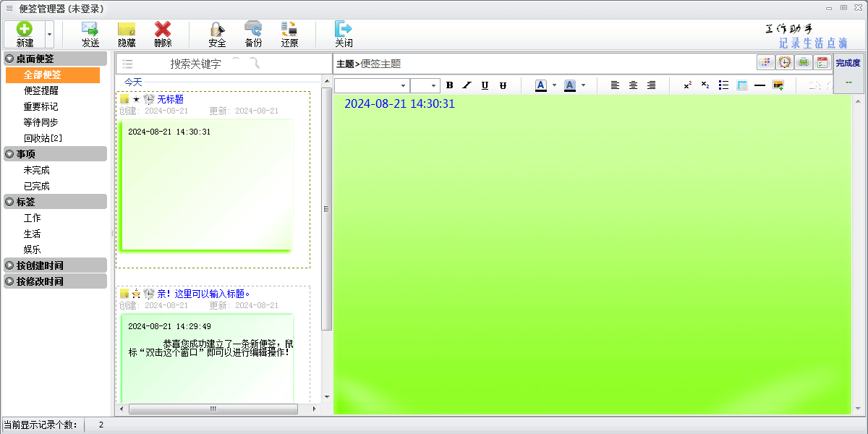Open 安全 (Security) lock icon
Screen dimensions: 868x434
(217, 34)
